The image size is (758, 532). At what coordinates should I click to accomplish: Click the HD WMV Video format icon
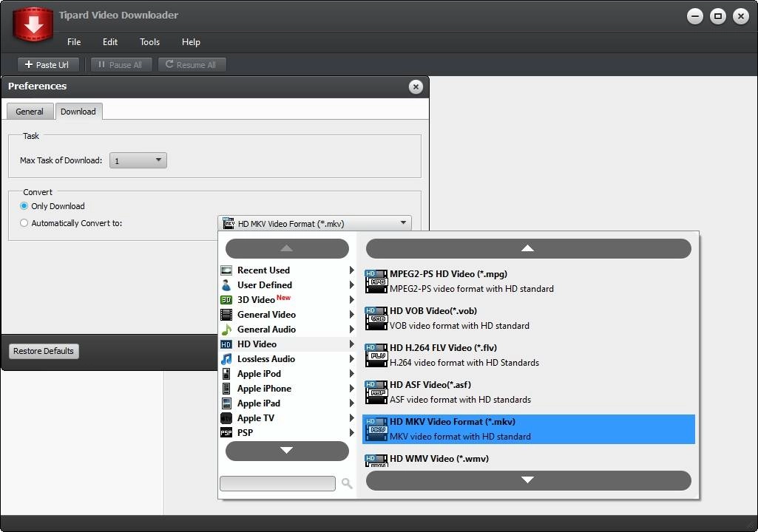[376, 460]
